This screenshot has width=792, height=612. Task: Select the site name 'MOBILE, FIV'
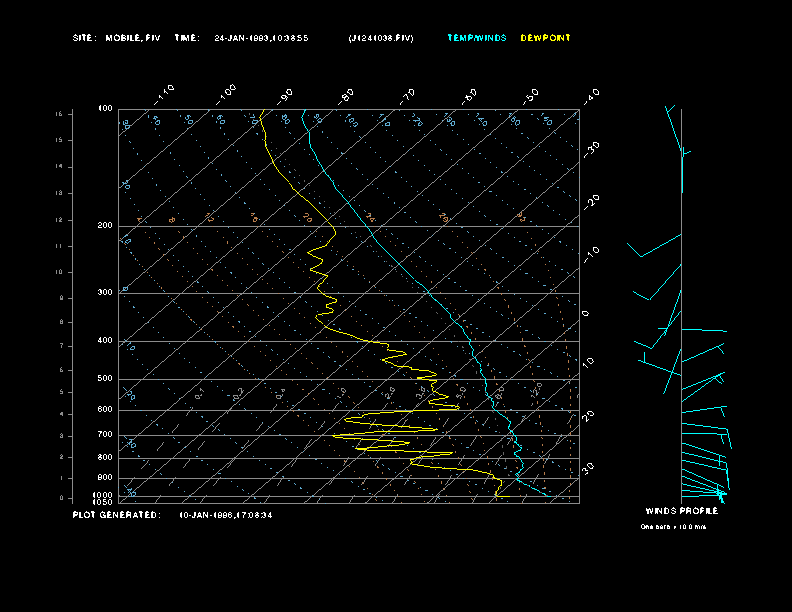[x=133, y=38]
